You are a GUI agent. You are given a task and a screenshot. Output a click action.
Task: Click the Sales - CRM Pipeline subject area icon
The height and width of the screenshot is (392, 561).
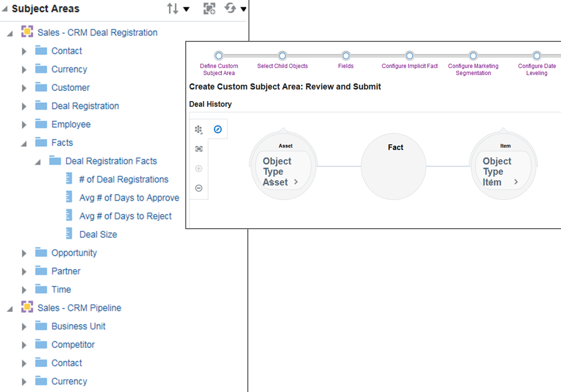tap(27, 308)
